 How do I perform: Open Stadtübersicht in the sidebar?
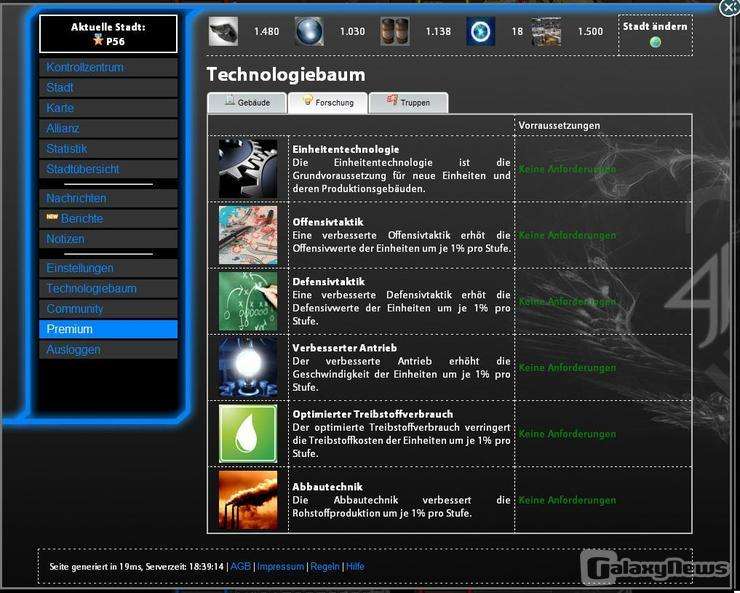pyautogui.click(x=109, y=169)
